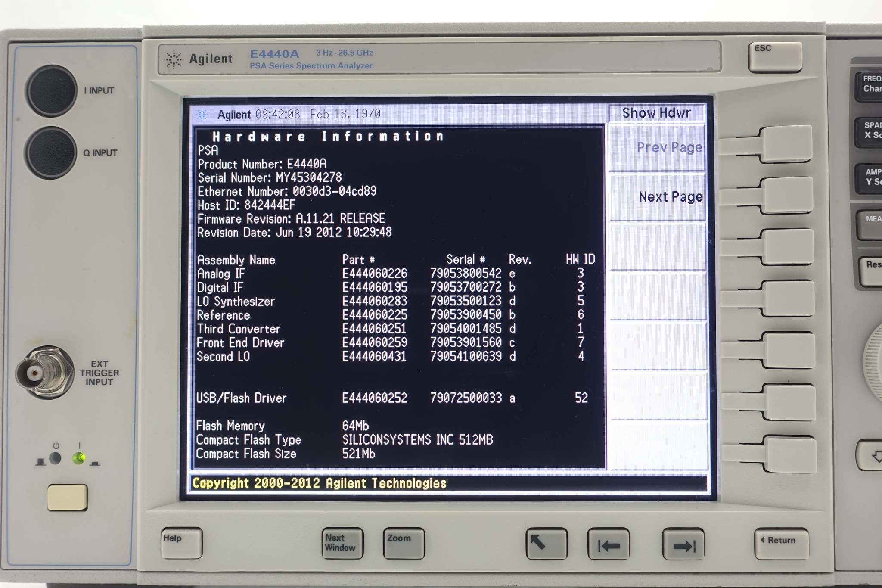The image size is (882, 588).
Task: Click the Copyright 2000-2012 Agilent Technologies status line
Action: coord(319,483)
